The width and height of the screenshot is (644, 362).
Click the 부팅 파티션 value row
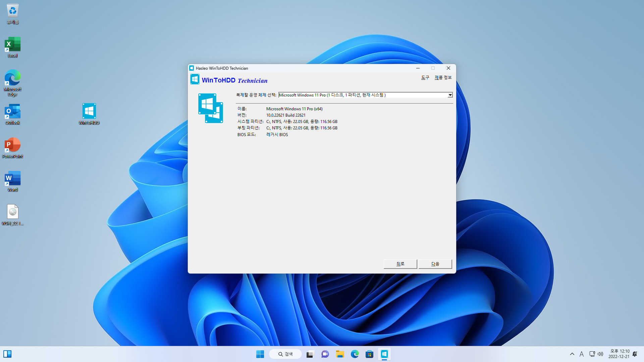tap(302, 128)
